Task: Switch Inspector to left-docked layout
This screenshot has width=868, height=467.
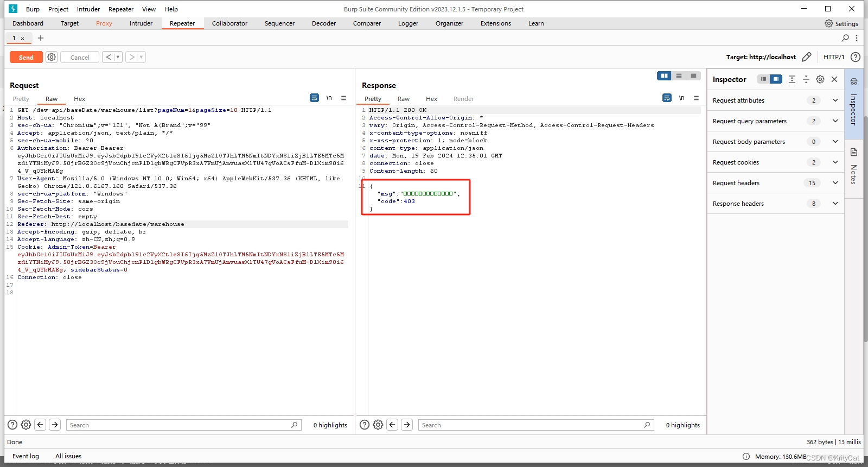Action: [x=763, y=79]
